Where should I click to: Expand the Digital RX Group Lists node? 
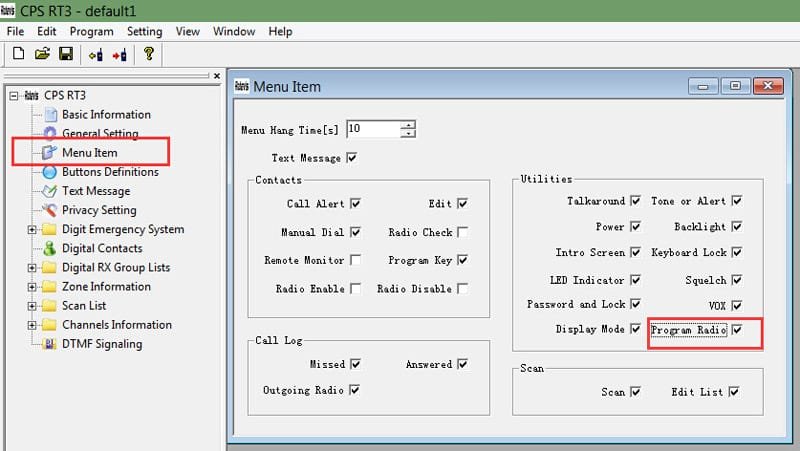coord(32,267)
